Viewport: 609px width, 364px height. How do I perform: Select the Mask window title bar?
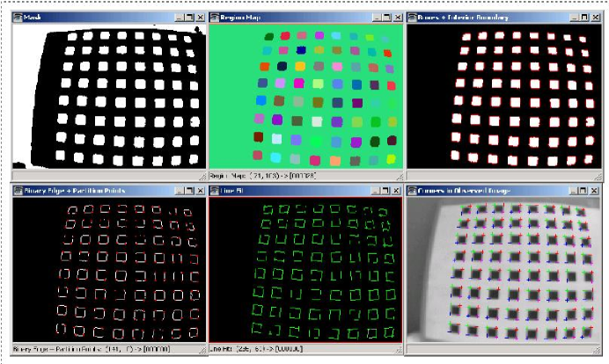click(x=109, y=18)
